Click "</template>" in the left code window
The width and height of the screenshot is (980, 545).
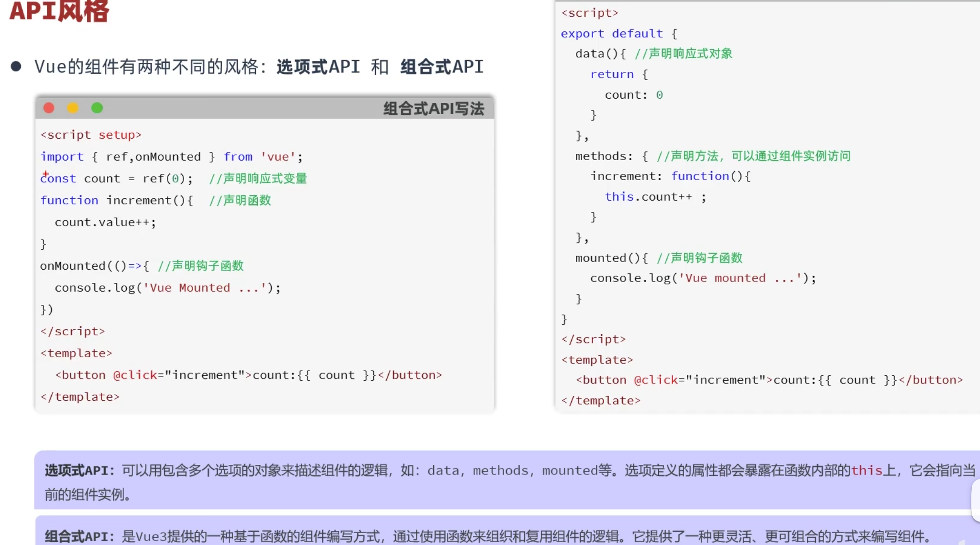[x=80, y=397]
